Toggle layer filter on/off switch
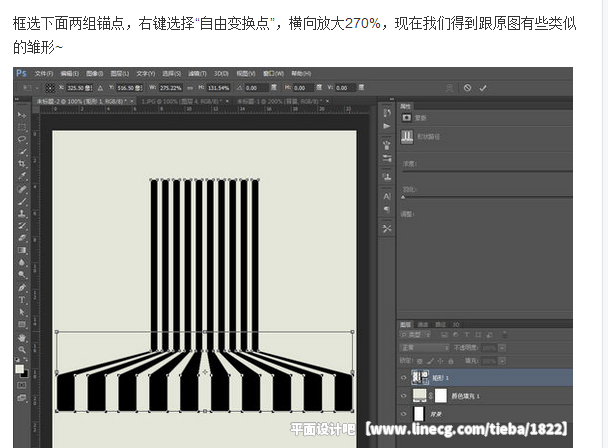This screenshot has height=448, width=608. (x=504, y=334)
